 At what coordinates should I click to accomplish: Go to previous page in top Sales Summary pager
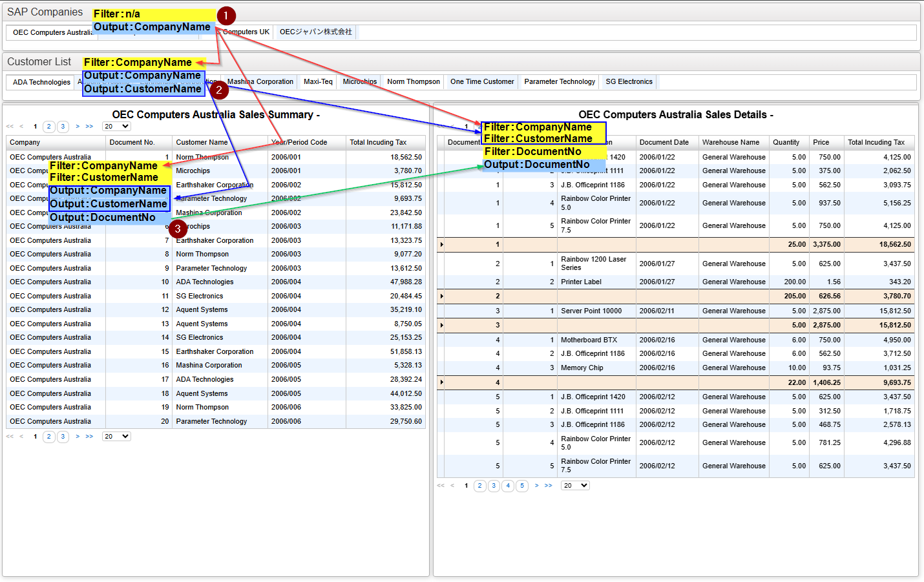(21, 127)
